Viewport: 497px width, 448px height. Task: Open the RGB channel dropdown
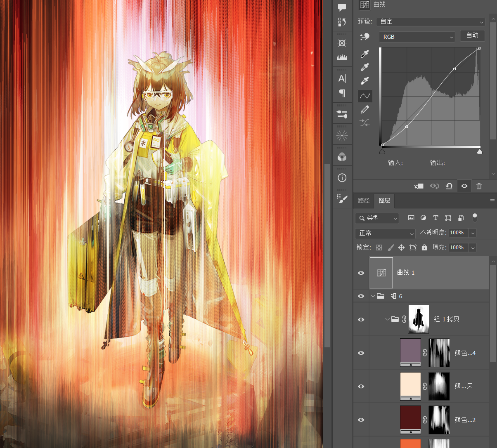(417, 37)
